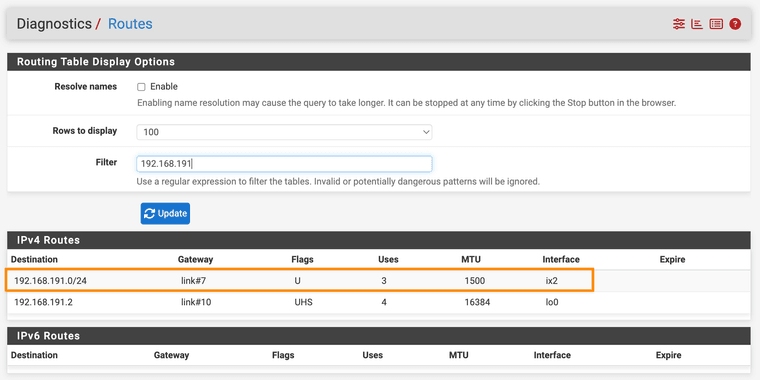The height and width of the screenshot is (380, 760).
Task: Click the blue Update button
Action: point(165,214)
